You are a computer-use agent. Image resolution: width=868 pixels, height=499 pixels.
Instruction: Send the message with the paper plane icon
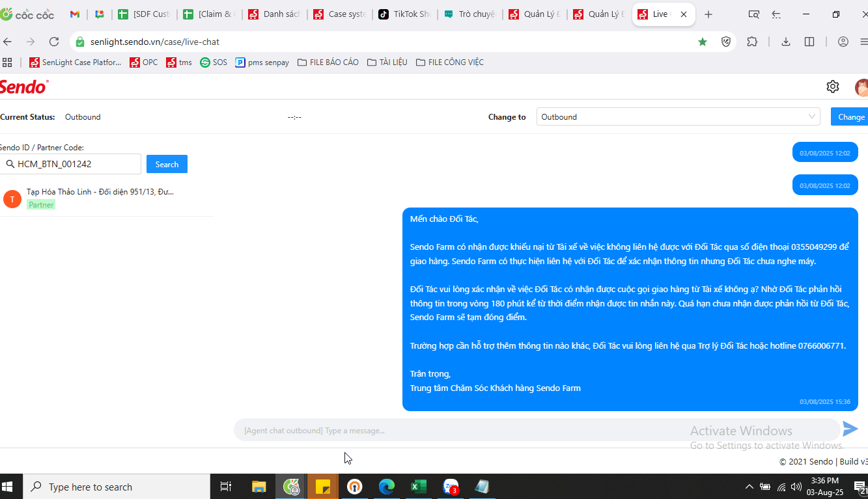pyautogui.click(x=850, y=429)
